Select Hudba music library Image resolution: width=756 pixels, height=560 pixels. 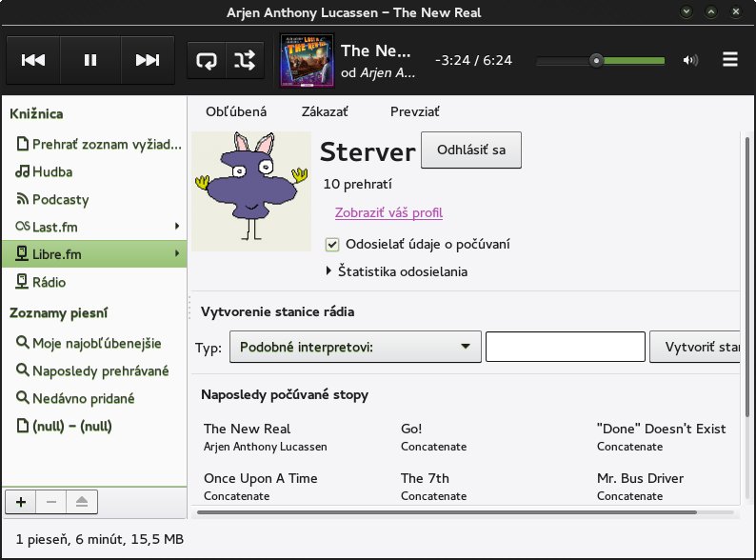click(94, 171)
